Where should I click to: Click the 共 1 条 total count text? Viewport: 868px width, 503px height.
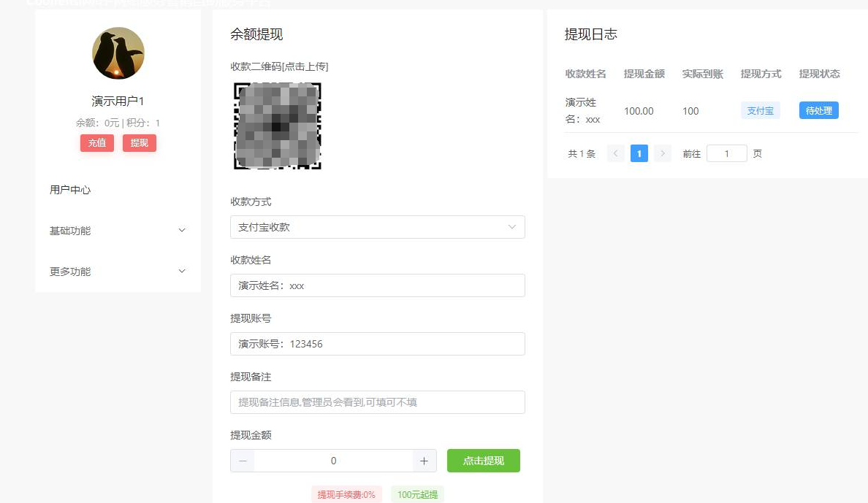[x=582, y=154]
